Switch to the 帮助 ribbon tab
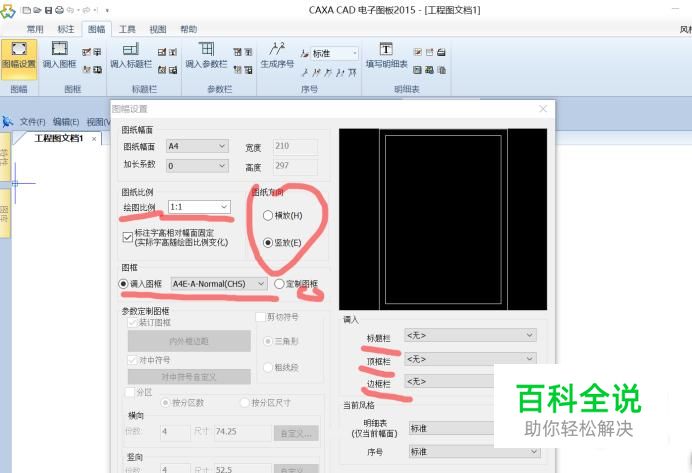 pyautogui.click(x=188, y=29)
